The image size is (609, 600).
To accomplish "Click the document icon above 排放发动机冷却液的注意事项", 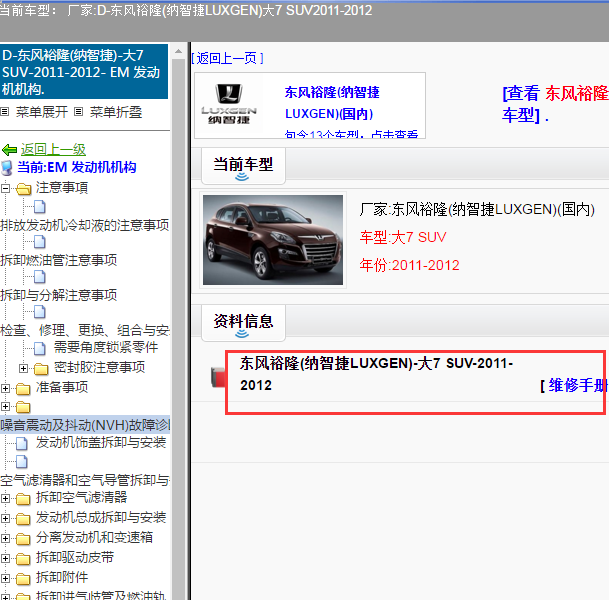I will (40, 207).
